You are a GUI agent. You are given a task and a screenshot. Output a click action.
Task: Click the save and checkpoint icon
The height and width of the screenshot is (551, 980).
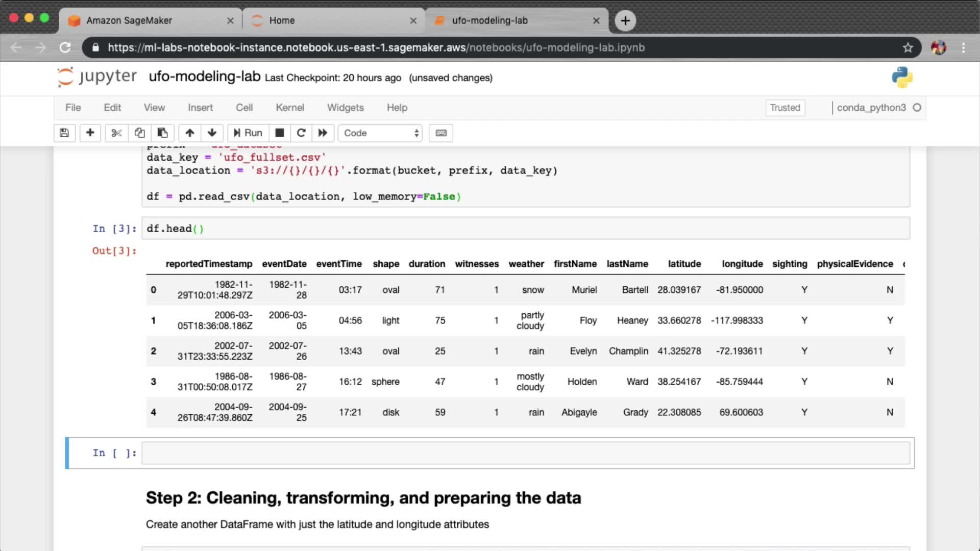pos(64,133)
